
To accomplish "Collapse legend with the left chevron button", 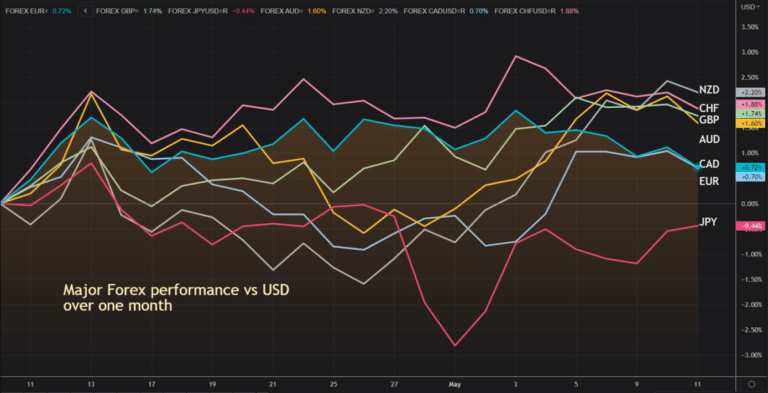I will 86,10.
